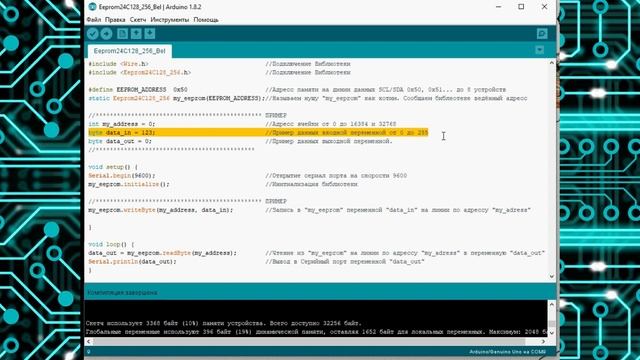The image size is (640, 360).
Task: Select the Eeprom24C128_256_Bel sketch tab
Action: (130, 51)
